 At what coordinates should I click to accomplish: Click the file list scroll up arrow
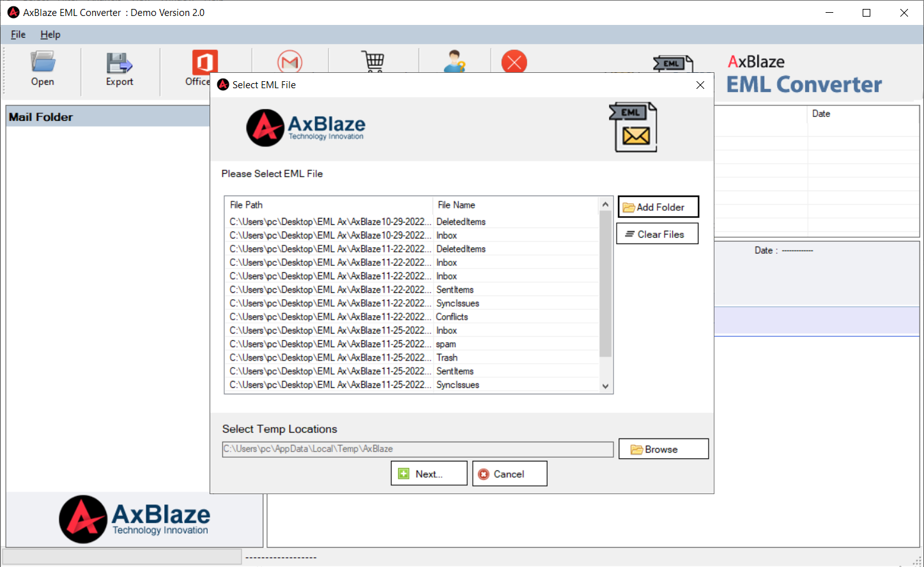pos(606,205)
